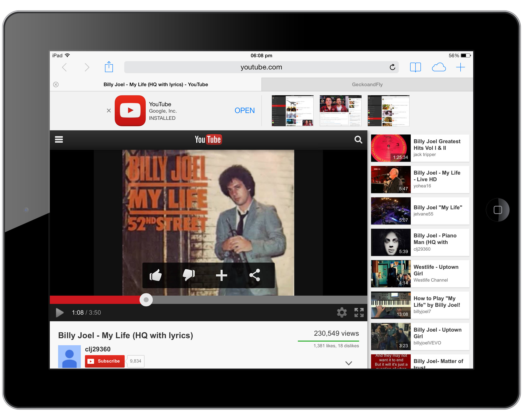Open the dinosaur app screenshot preview in the banner
The image size is (523, 420).
[293, 111]
